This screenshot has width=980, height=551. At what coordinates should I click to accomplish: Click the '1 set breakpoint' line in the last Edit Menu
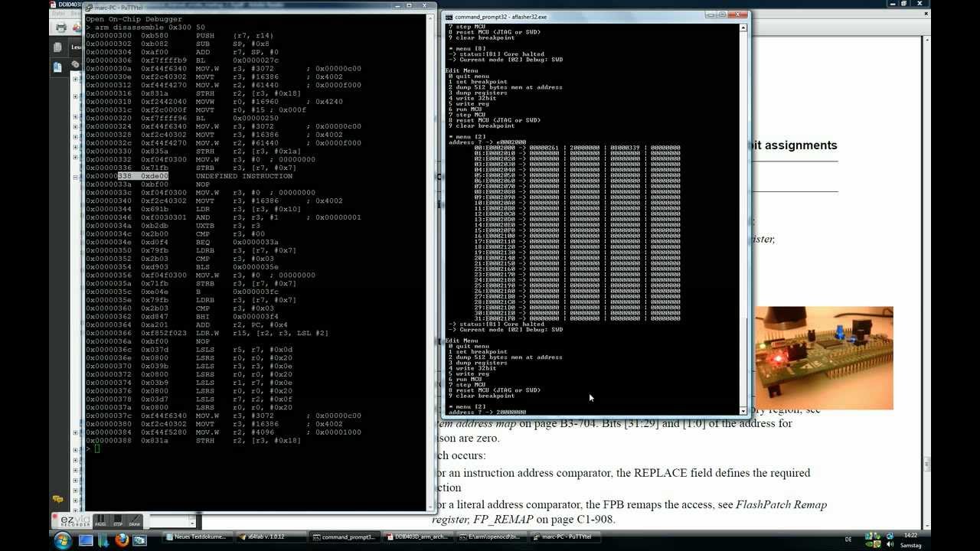pos(478,351)
